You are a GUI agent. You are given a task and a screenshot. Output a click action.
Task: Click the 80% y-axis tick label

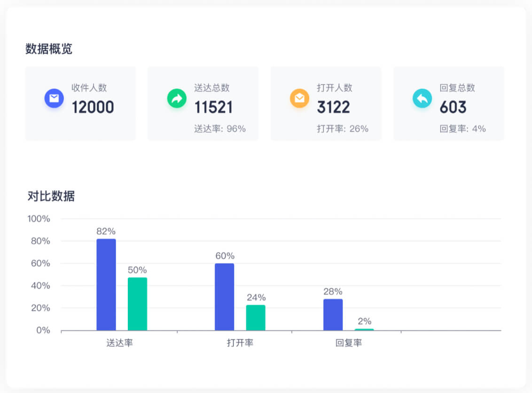(x=41, y=241)
